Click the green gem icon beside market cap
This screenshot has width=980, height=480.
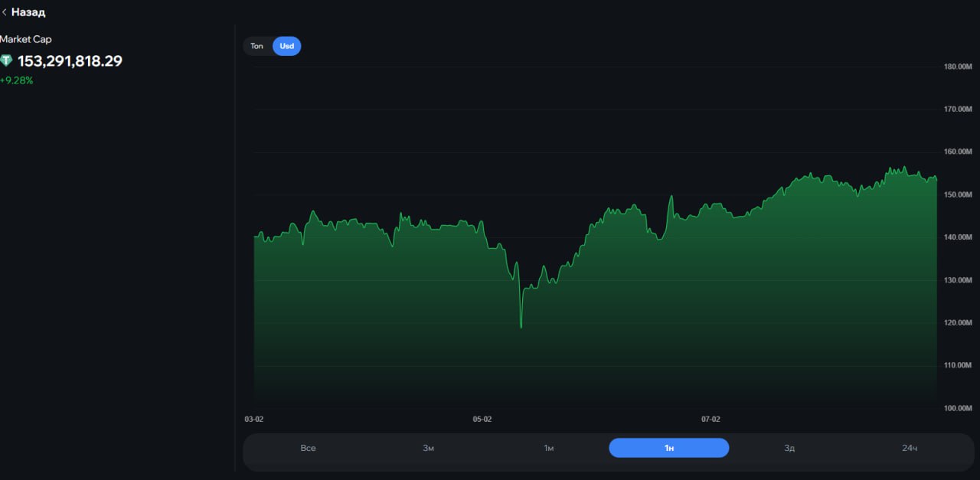point(6,61)
